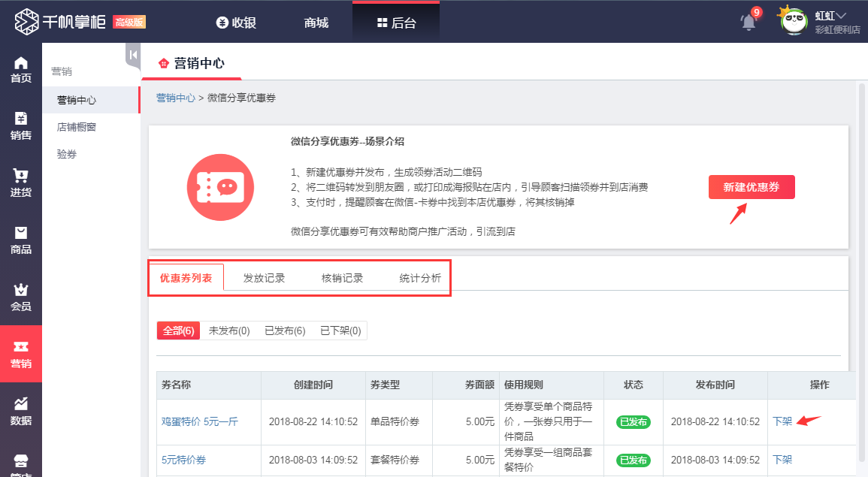Select the 销售 sales icon in sidebar
The image size is (868, 477).
20,124
